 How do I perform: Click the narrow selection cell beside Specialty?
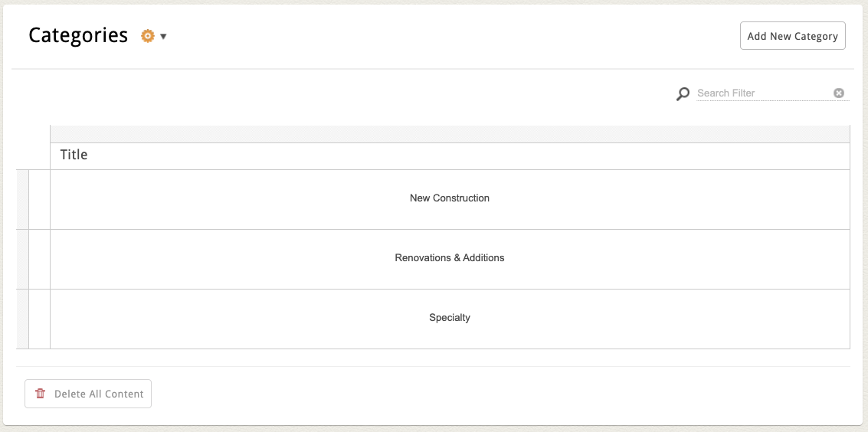(39, 319)
